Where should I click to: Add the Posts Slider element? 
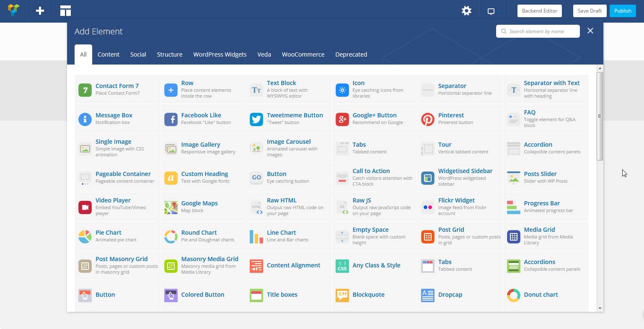coord(546,178)
